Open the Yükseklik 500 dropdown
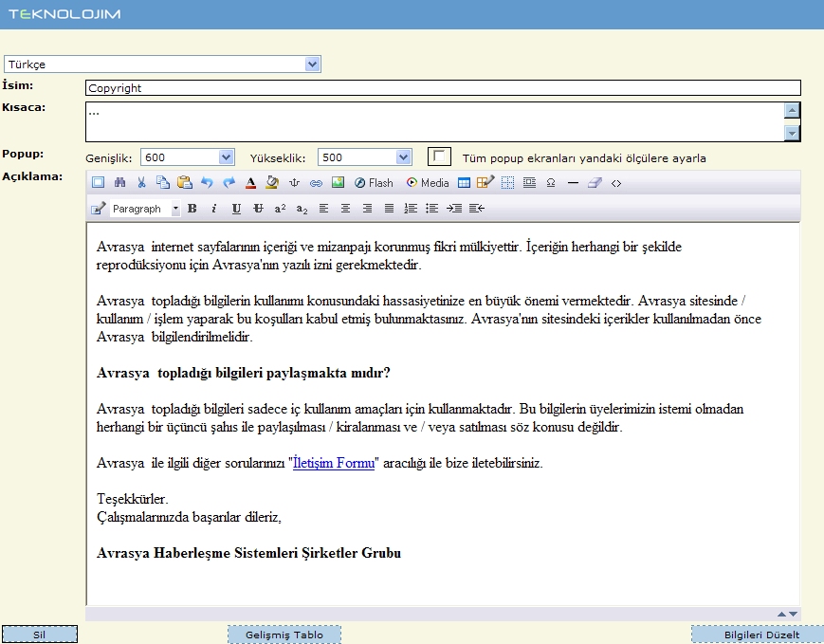 point(365,157)
